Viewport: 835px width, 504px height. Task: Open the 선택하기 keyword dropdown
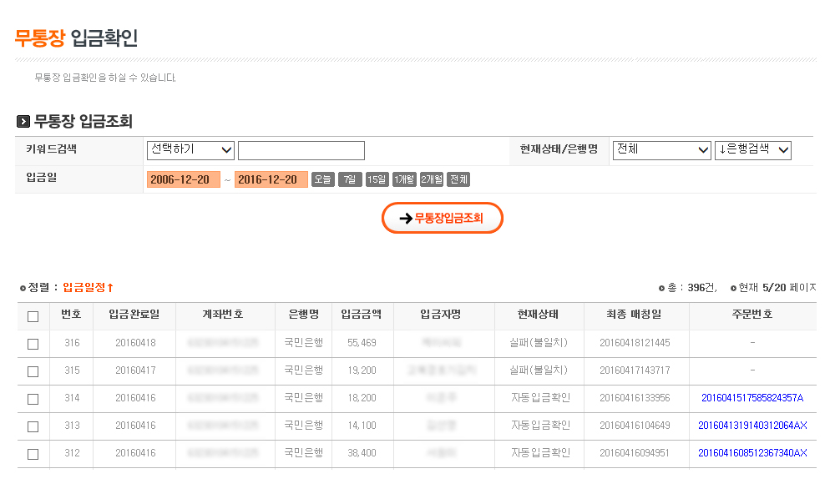pyautogui.click(x=190, y=150)
